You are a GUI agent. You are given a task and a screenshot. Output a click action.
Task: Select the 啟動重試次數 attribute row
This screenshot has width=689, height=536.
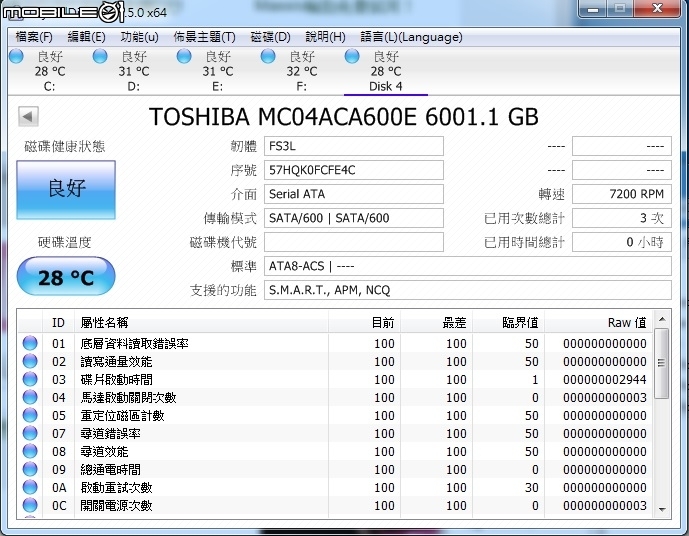click(335, 487)
